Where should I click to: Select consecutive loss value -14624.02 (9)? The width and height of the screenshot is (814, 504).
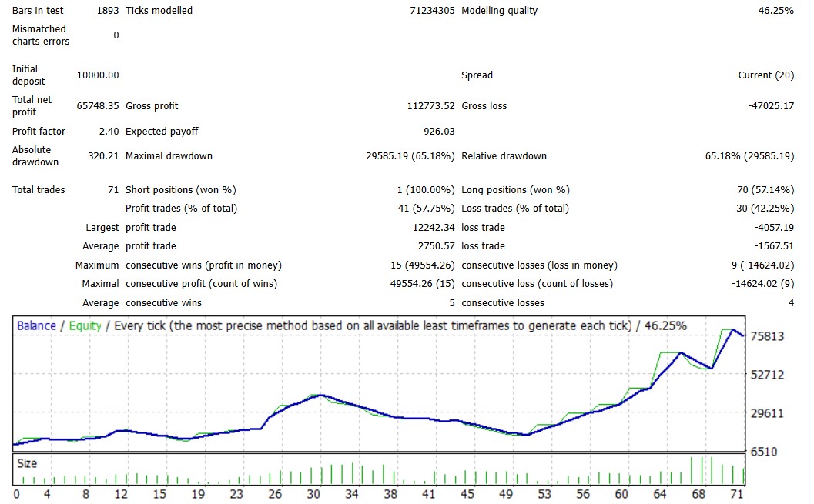coord(762,284)
